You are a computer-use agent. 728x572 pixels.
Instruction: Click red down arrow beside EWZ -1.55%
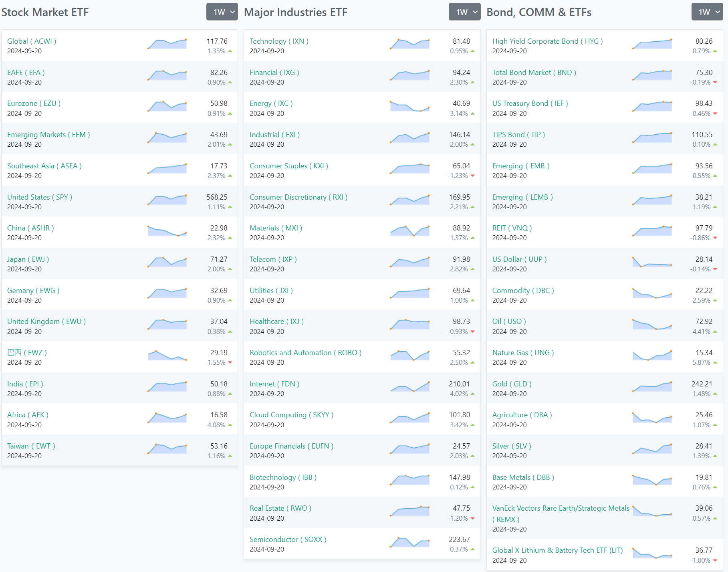coord(230,362)
